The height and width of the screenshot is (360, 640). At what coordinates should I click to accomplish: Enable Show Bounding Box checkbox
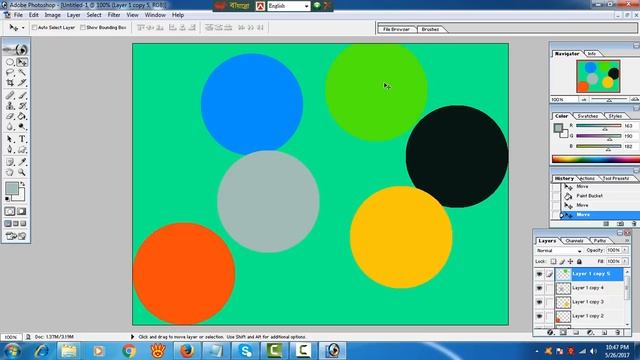[83, 27]
